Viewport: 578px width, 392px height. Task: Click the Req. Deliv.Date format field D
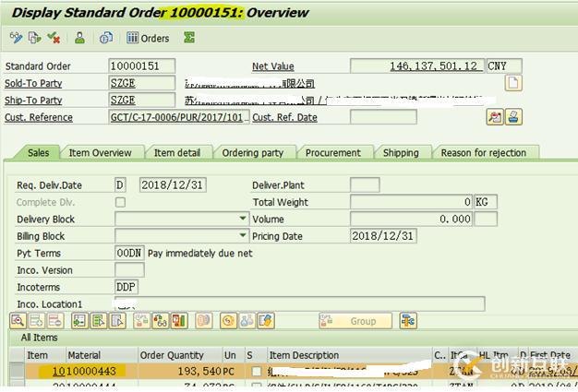tap(120, 185)
